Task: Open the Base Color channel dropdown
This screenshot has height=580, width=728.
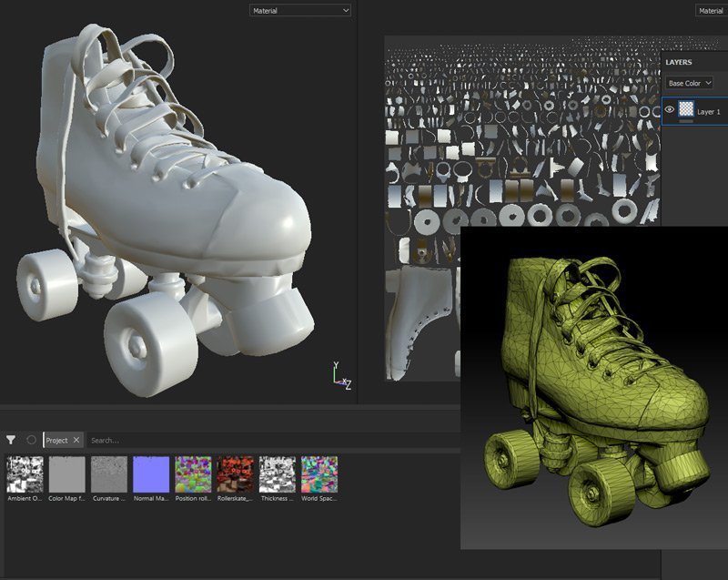Action: 689,83
